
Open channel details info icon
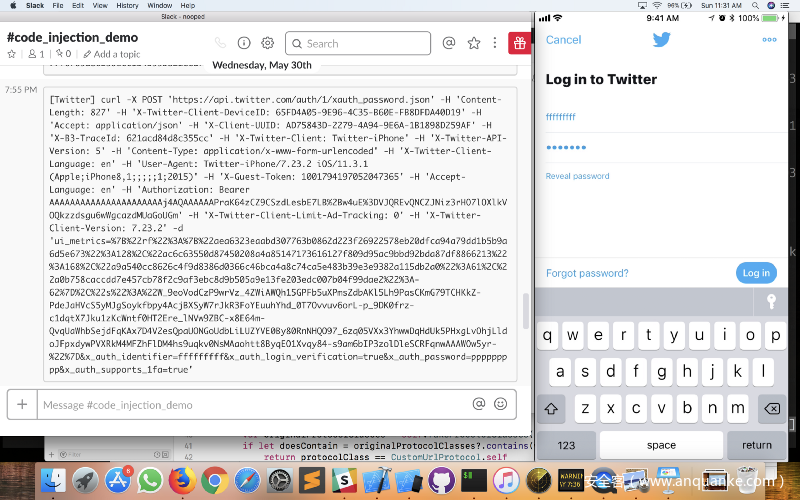coord(244,43)
